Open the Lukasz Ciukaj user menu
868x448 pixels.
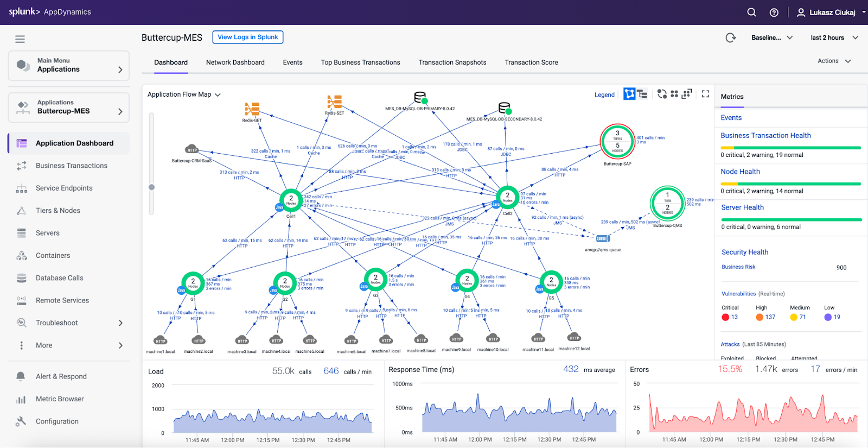tap(831, 12)
